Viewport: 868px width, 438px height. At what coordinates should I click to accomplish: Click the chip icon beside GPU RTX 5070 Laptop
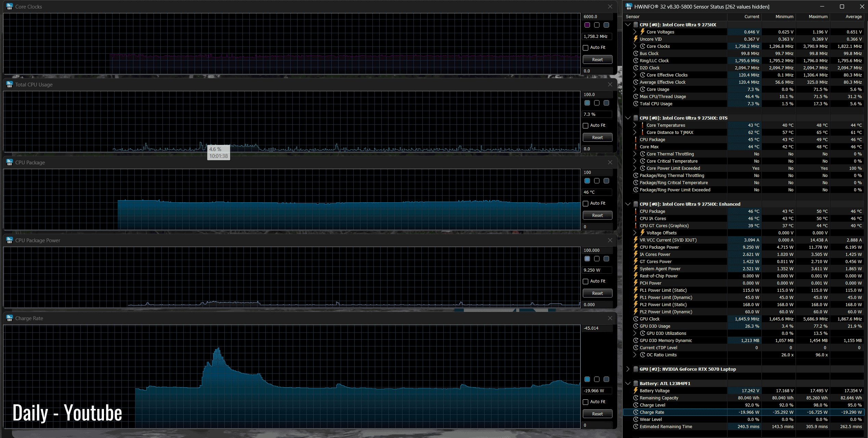(x=636, y=369)
